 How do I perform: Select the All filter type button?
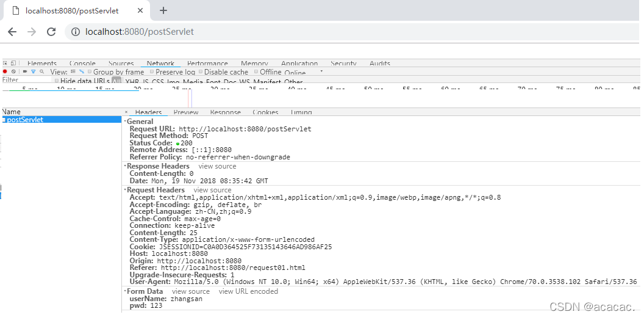coord(116,81)
